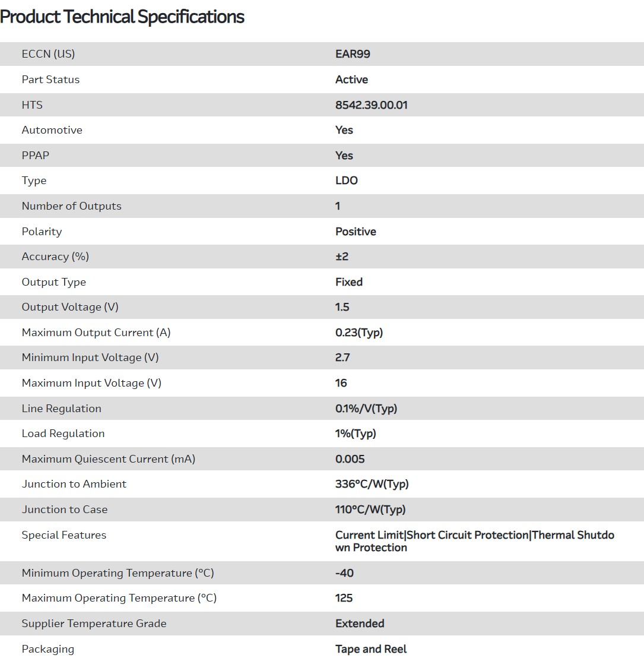
Task: Click the Automotive row label
Action: pos(52,130)
